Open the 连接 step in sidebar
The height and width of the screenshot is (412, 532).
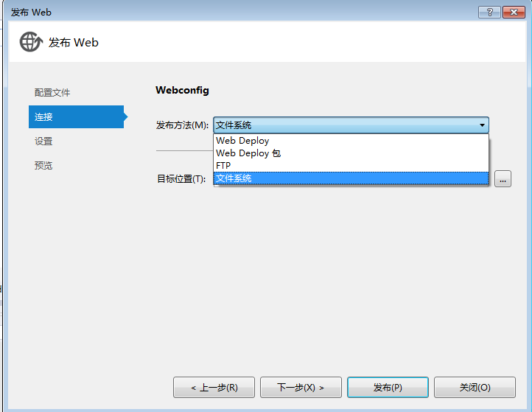click(x=77, y=116)
